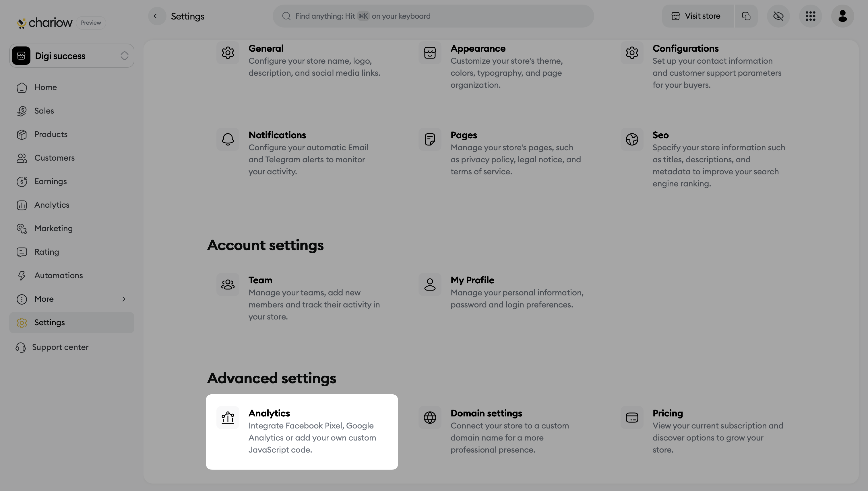Select Automations in the sidebar
The height and width of the screenshot is (491, 868).
(58, 276)
